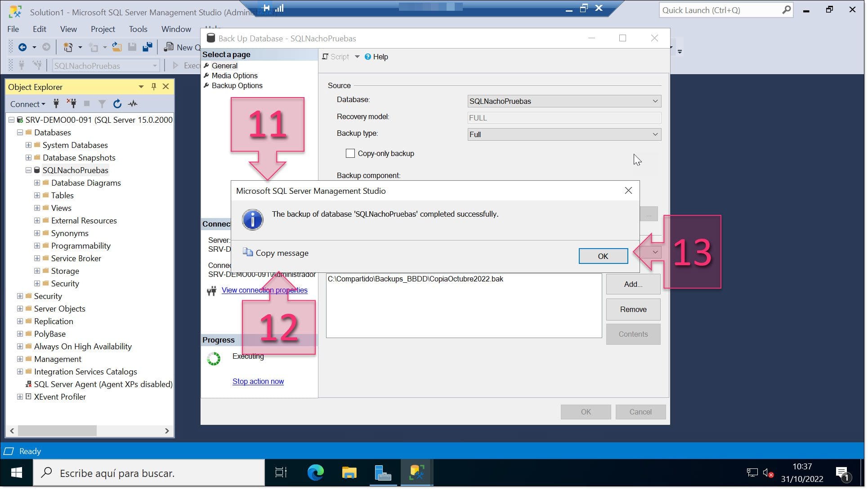Open the Project menu
Screen dimensions: 868x490
click(x=103, y=29)
